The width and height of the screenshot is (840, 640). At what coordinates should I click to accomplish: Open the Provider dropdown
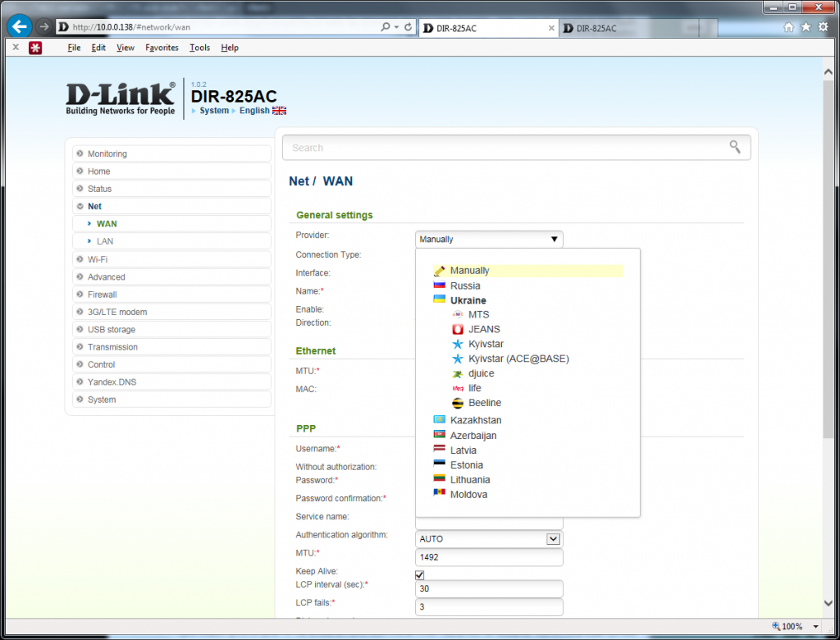coord(489,240)
